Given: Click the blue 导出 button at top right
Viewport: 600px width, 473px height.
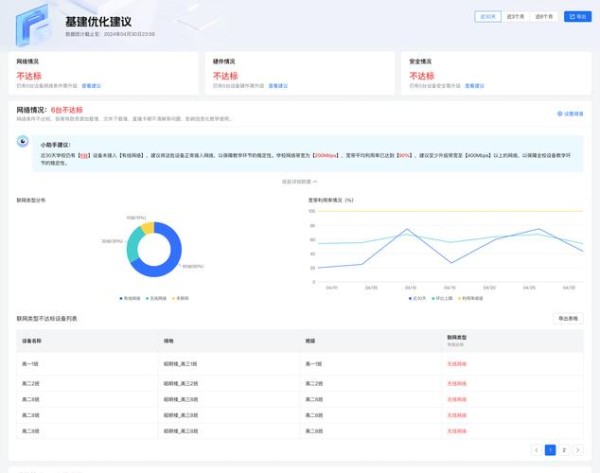Looking at the screenshot, I should 576,16.
